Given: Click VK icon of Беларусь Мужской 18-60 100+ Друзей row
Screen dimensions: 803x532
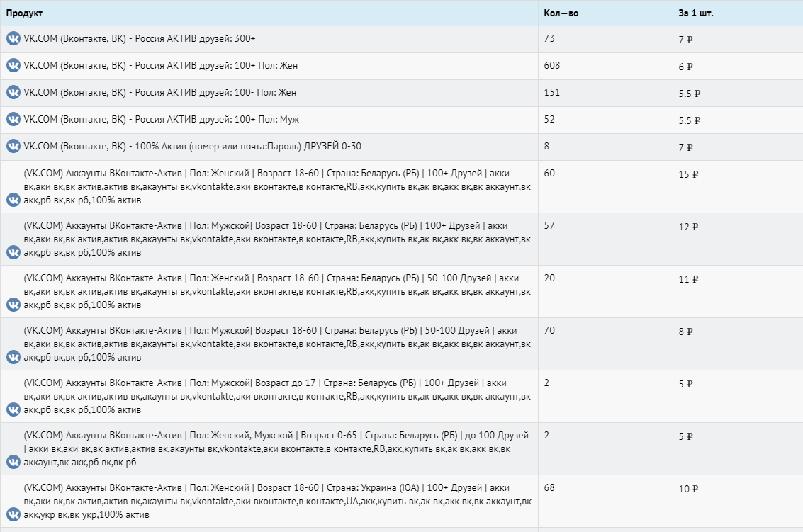Looking at the screenshot, I should coord(13,252).
